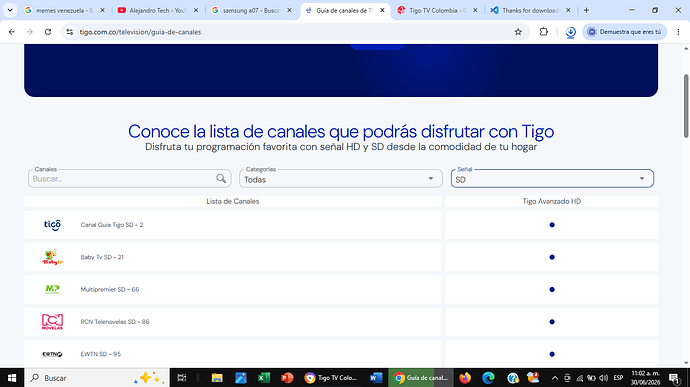Close the Thanks for download tab
The height and width of the screenshot is (387, 690).
pyautogui.click(x=568, y=10)
